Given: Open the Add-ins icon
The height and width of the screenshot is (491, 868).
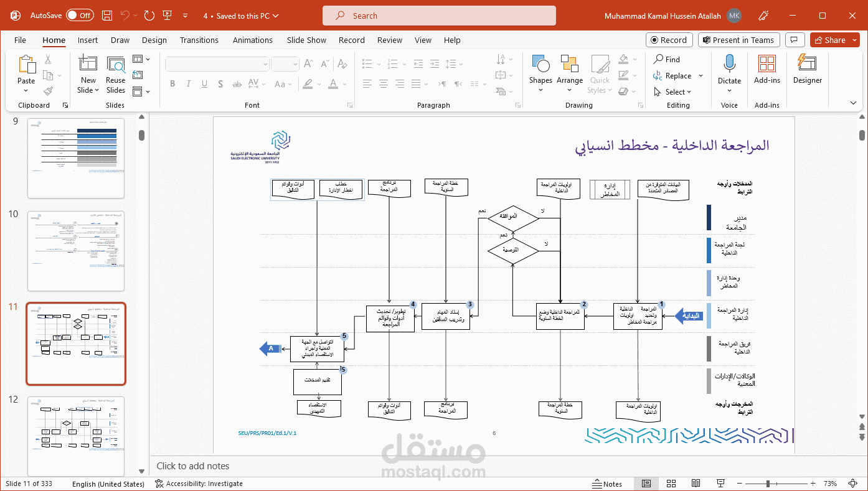Looking at the screenshot, I should (767, 63).
